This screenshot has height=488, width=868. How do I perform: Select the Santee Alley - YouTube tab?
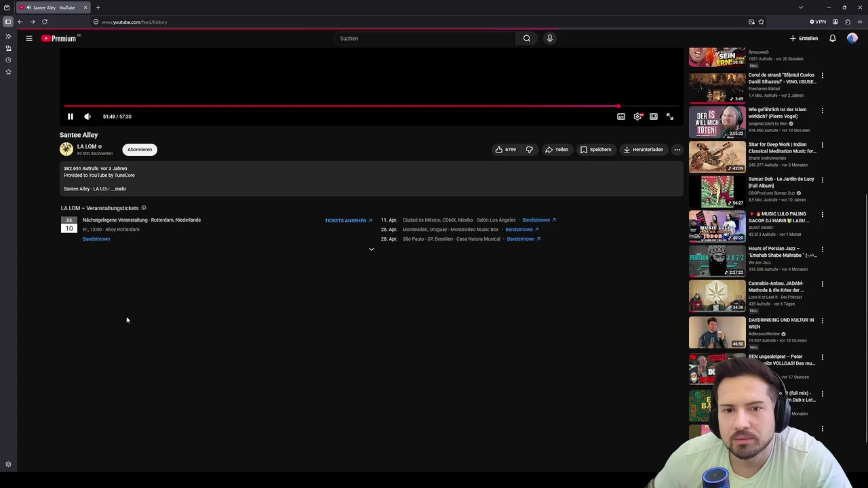coord(54,7)
